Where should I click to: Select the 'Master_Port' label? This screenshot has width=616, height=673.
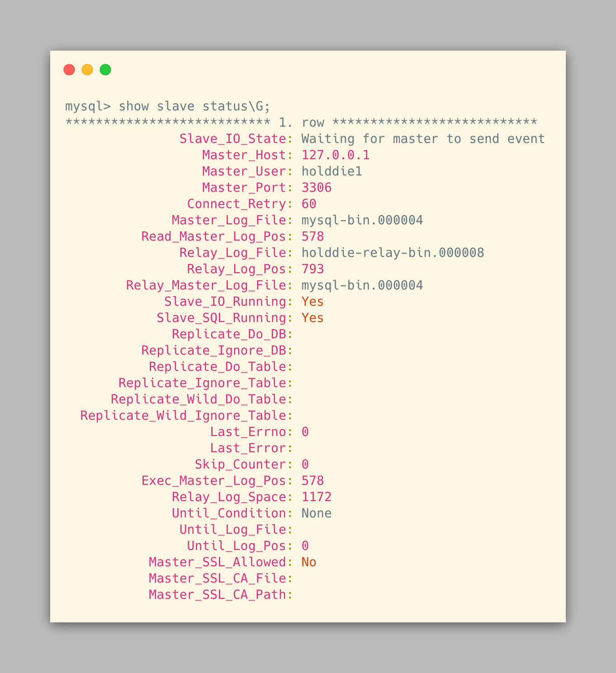point(244,188)
